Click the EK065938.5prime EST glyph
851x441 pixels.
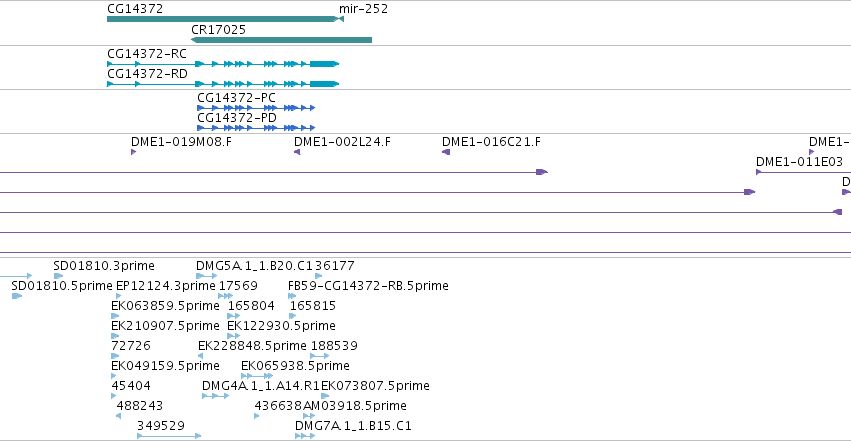click(257, 376)
